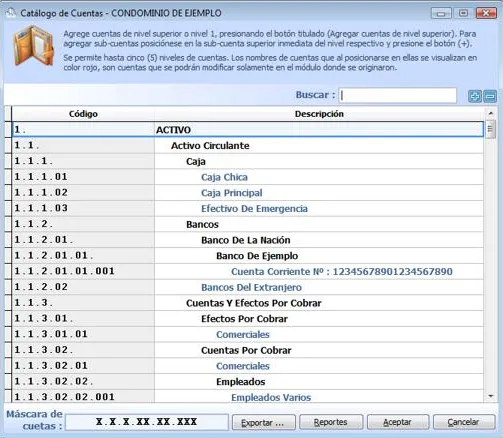The width and height of the screenshot is (503, 438).
Task: Click the vertical scrollbar thumb
Action: pyautogui.click(x=490, y=130)
